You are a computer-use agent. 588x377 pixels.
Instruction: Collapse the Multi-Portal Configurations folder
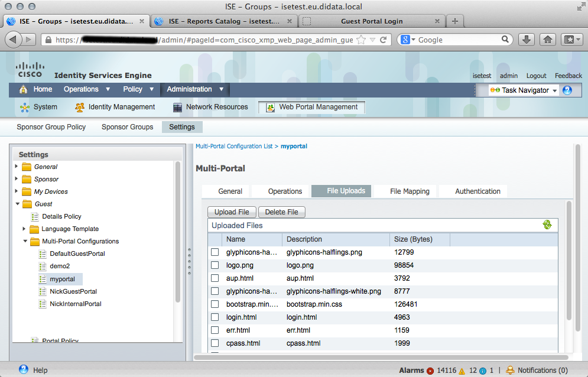click(25, 241)
